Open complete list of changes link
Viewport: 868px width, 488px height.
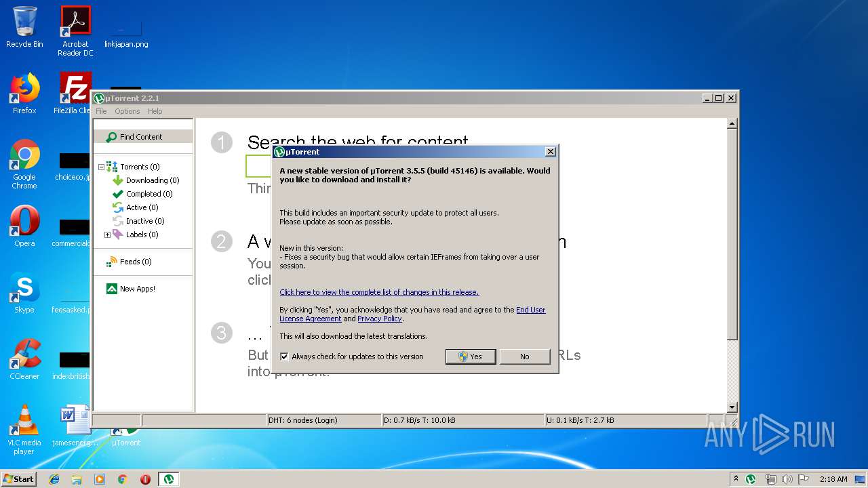[x=379, y=292]
